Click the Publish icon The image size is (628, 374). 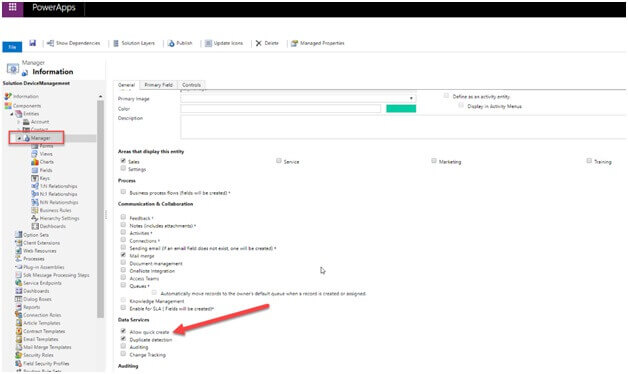click(171, 43)
